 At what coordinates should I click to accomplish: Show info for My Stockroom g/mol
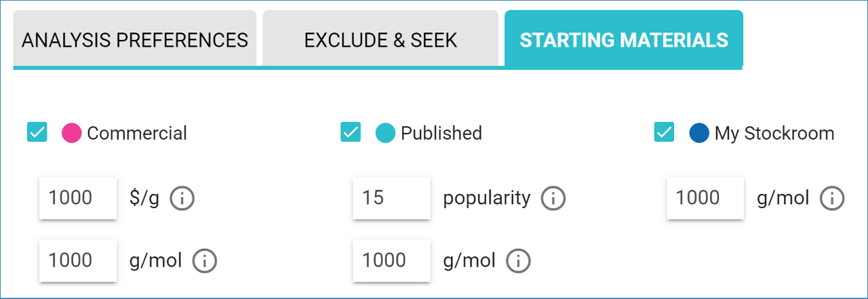(832, 198)
